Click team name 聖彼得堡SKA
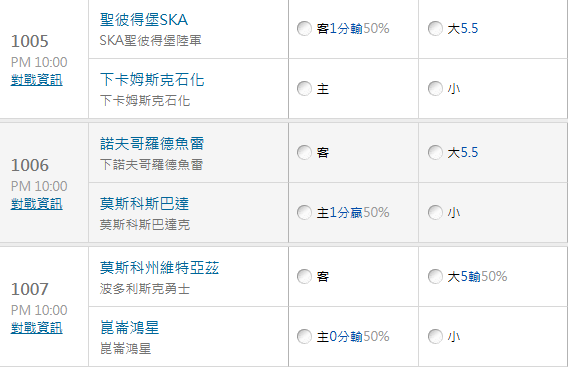The height and width of the screenshot is (367, 568). coord(144,20)
